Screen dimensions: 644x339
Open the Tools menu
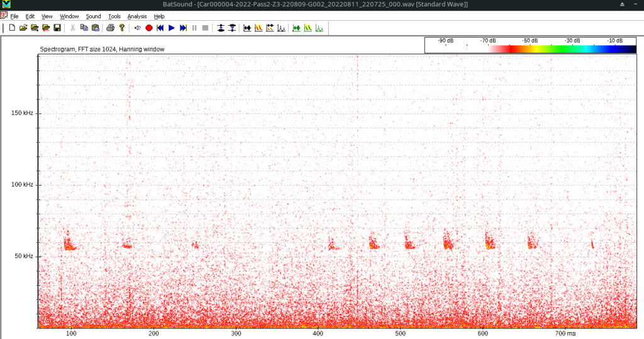coord(114,16)
